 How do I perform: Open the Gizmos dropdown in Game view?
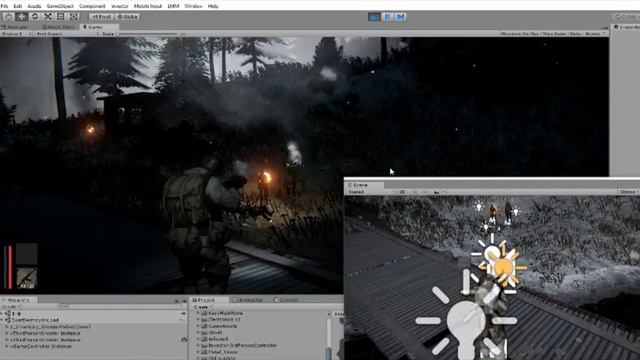coord(595,34)
